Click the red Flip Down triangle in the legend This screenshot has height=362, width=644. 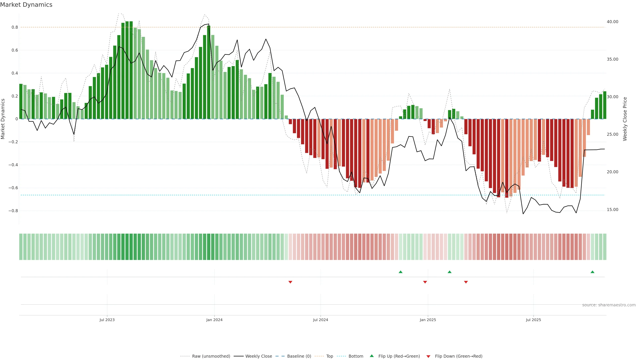click(x=428, y=356)
